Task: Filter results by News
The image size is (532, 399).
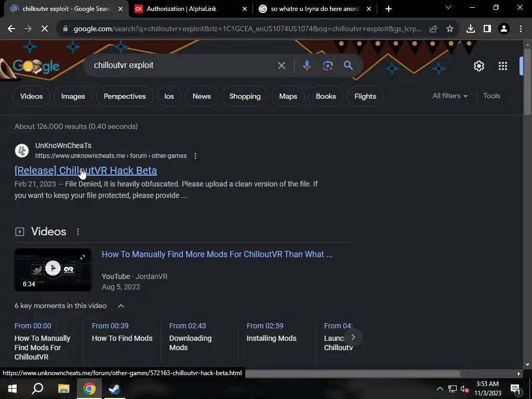Action: pos(202,96)
